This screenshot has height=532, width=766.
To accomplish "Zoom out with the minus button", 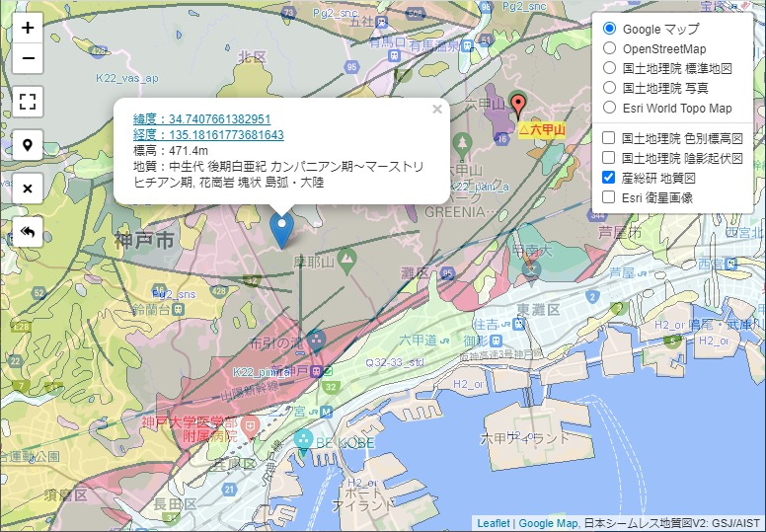I will (x=28, y=58).
